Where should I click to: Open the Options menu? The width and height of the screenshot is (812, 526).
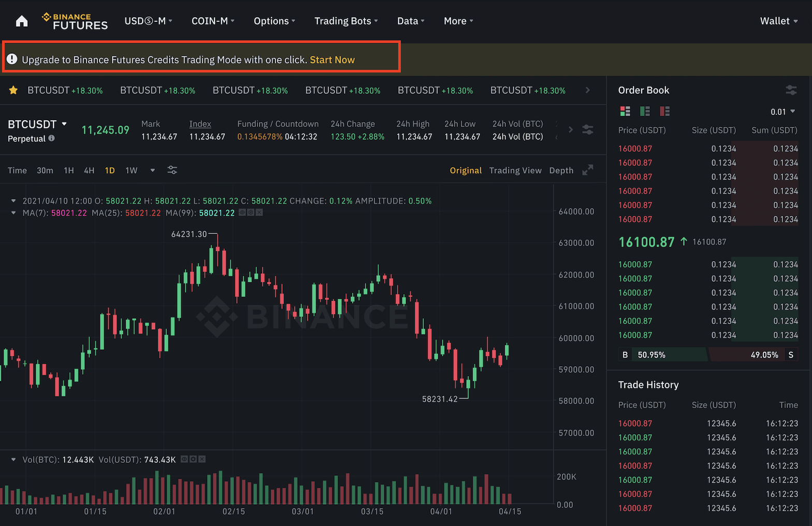[x=274, y=21]
